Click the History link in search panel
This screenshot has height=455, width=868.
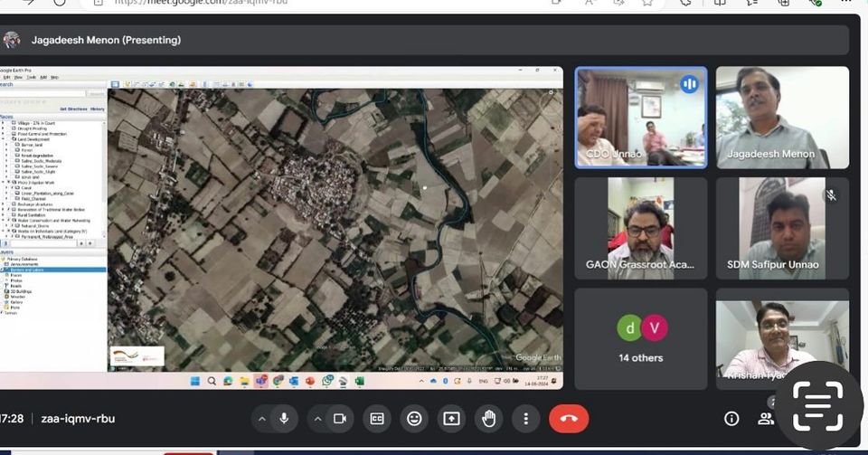[x=98, y=109]
